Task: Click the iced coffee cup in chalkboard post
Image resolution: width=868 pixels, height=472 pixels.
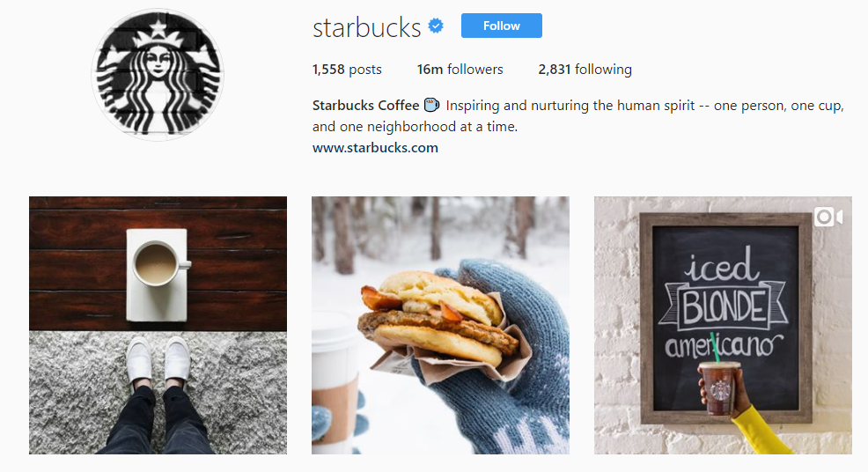Action: (x=718, y=387)
